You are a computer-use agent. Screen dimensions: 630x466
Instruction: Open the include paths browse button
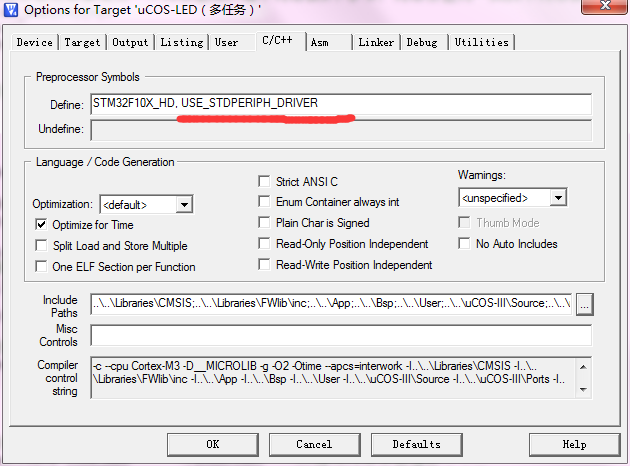point(585,303)
